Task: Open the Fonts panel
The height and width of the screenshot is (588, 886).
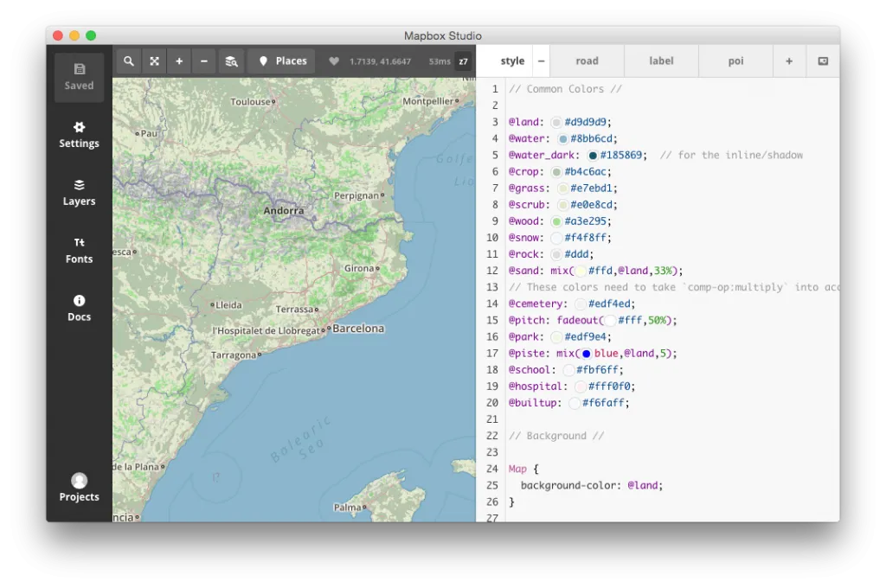Action: pos(79,250)
